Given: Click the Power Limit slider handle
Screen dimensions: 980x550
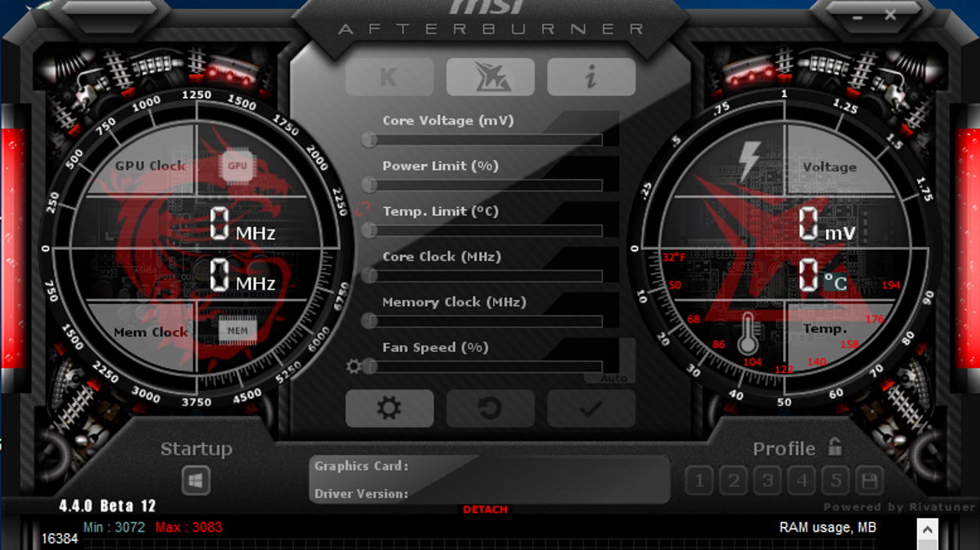Looking at the screenshot, I should 369,185.
